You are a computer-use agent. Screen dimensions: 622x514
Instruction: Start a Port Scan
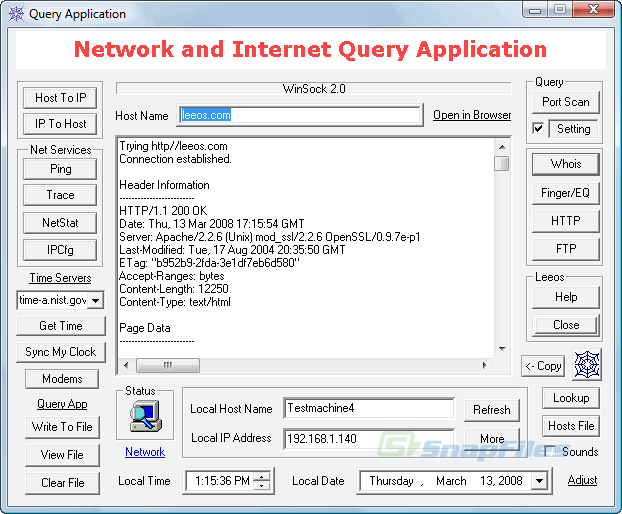coord(566,102)
